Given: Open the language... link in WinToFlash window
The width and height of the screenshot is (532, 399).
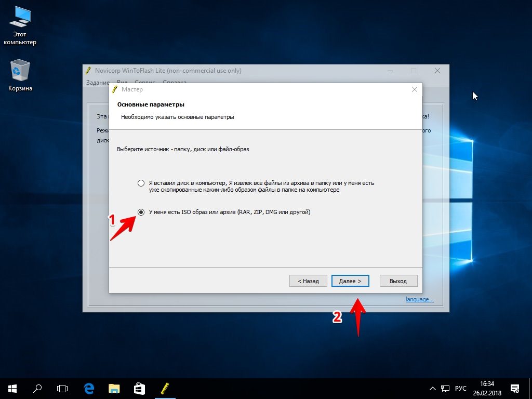Looking at the screenshot, I should click(420, 299).
